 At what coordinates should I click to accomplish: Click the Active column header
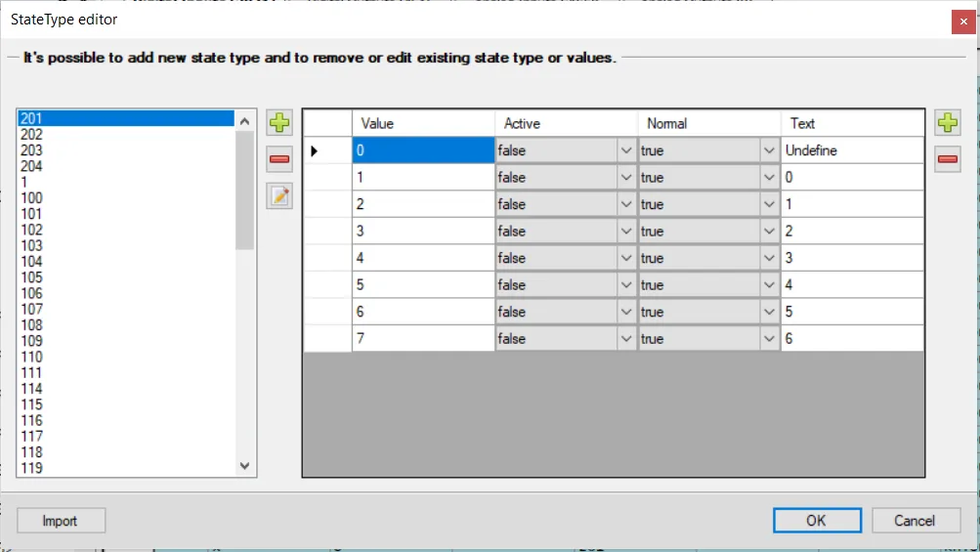[567, 123]
